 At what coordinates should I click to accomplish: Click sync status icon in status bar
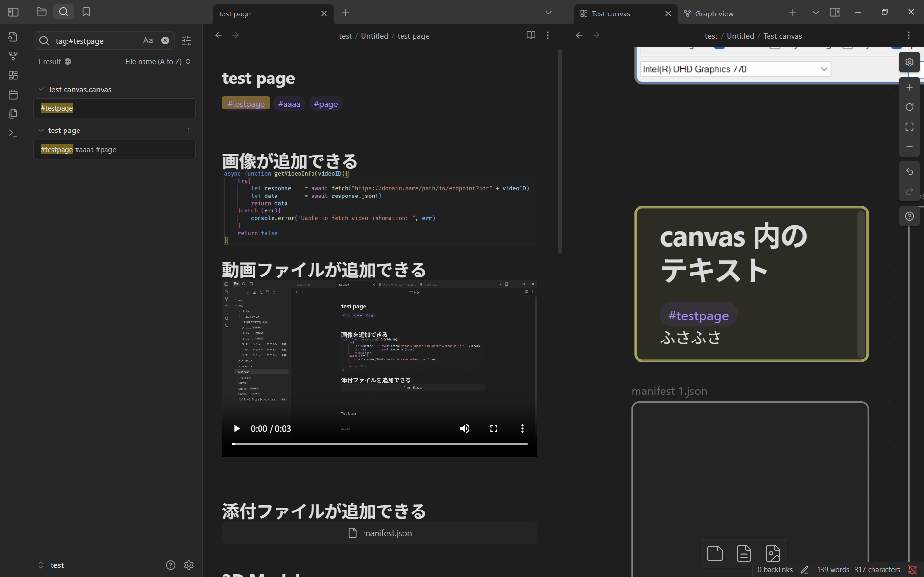tap(912, 570)
